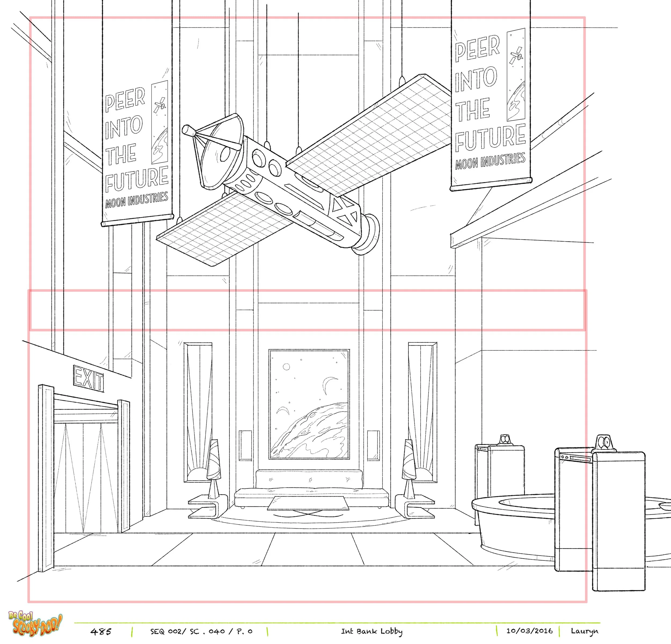
Task: Click the framed space painting above sofa
Action: [309, 404]
